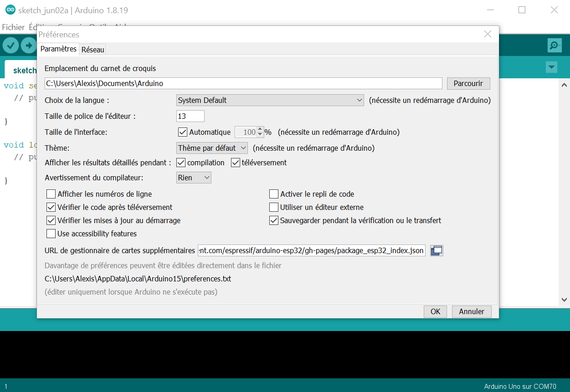Click the Thème: label
Viewport: 570px width, 392px height.
pos(57,148)
